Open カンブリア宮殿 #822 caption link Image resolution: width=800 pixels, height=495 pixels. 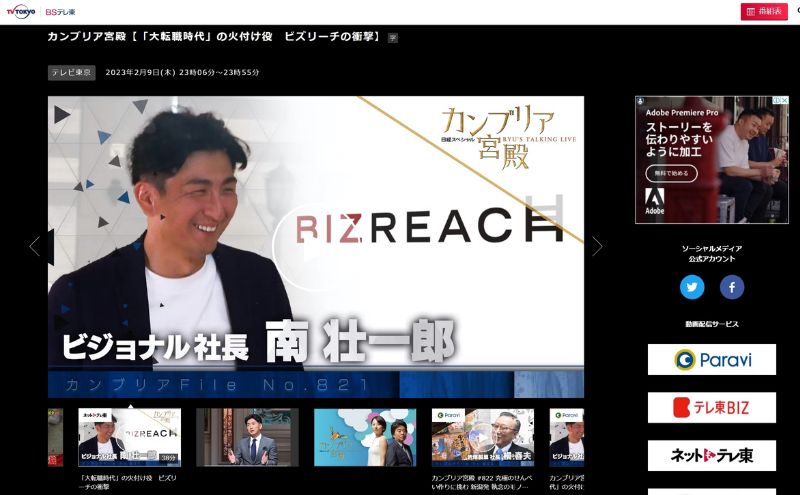click(x=482, y=482)
